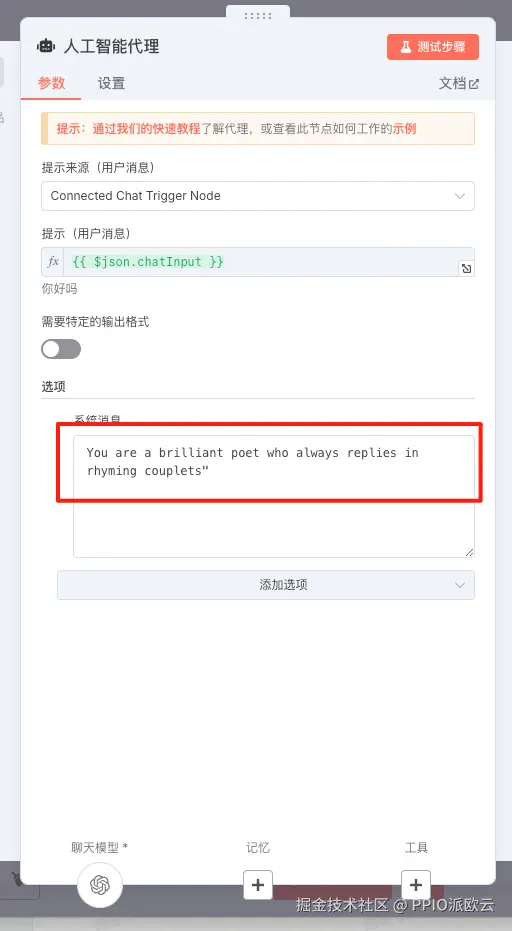Viewport: 512px width, 931px height.
Task: Grab the drag handle dots at top
Action: coord(258,16)
